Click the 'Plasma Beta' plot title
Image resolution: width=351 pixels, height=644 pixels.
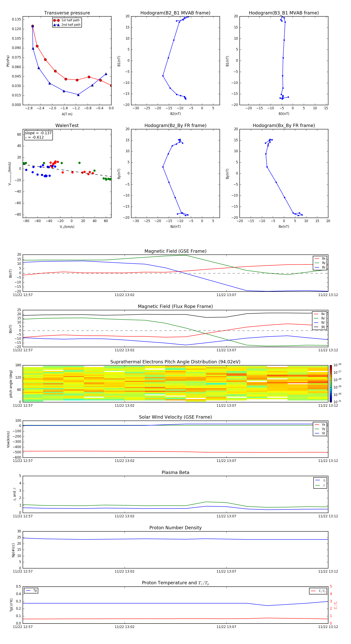click(x=175, y=472)
